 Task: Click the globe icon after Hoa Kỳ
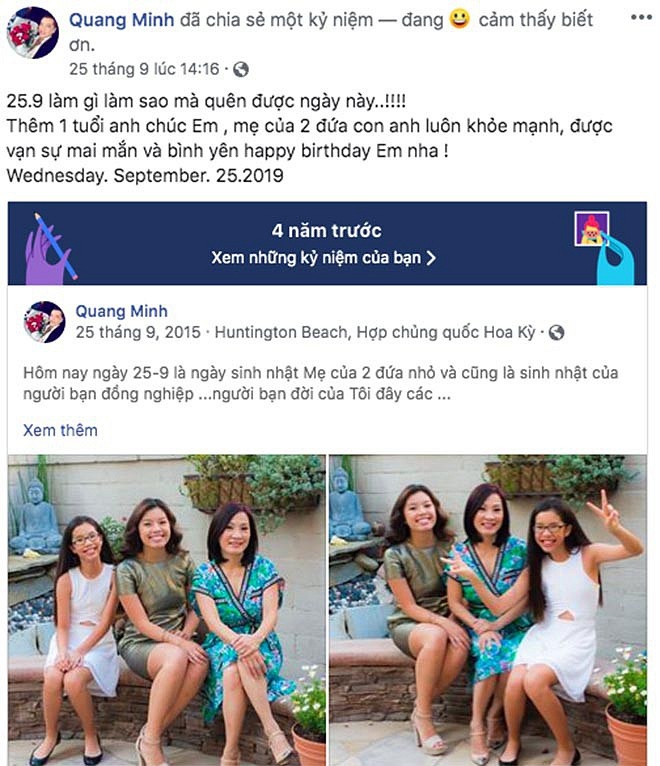pos(556,333)
